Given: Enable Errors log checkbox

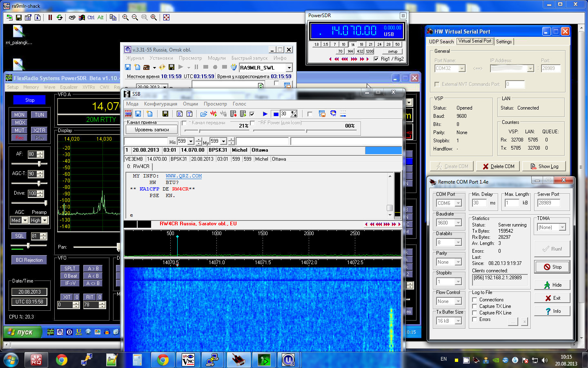Looking at the screenshot, I should [x=474, y=319].
